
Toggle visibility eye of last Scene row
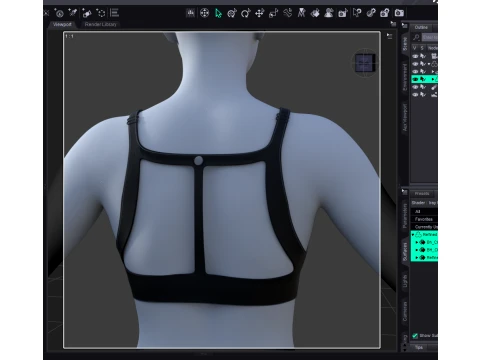415,95
